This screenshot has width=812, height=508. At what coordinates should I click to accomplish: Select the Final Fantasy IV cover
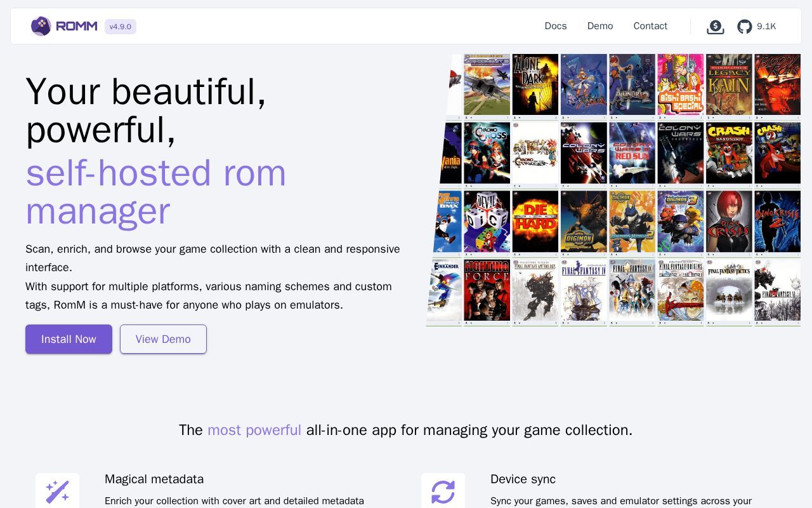tap(584, 290)
